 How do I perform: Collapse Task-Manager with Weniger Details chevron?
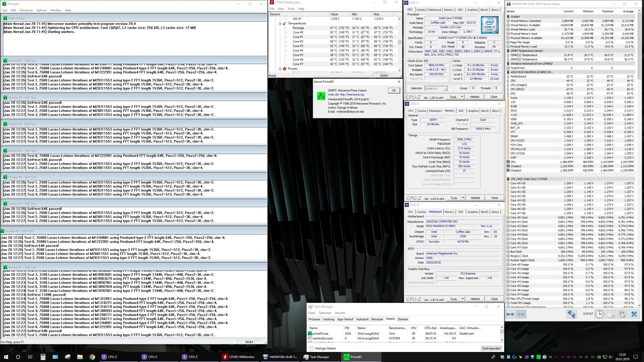pos(311,348)
